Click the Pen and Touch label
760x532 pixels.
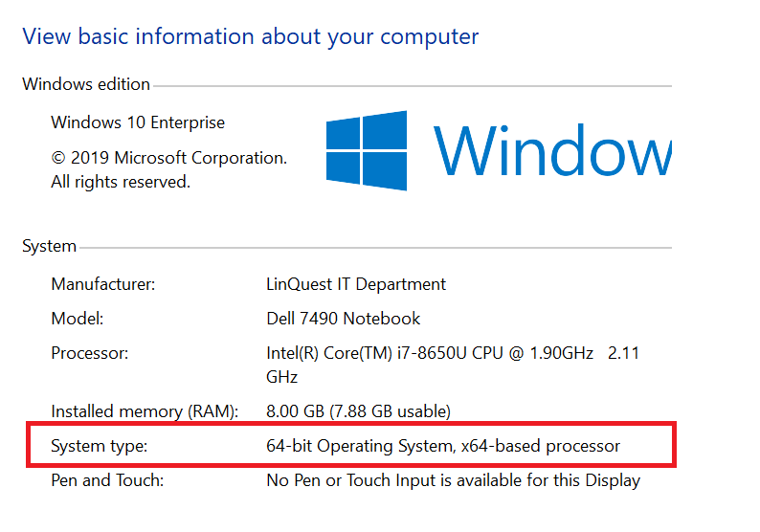[107, 480]
